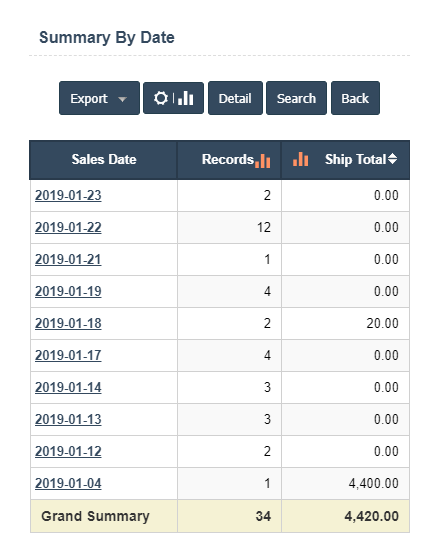Go back using the Back button
Image resolution: width=438 pixels, height=551 pixels.
point(355,98)
